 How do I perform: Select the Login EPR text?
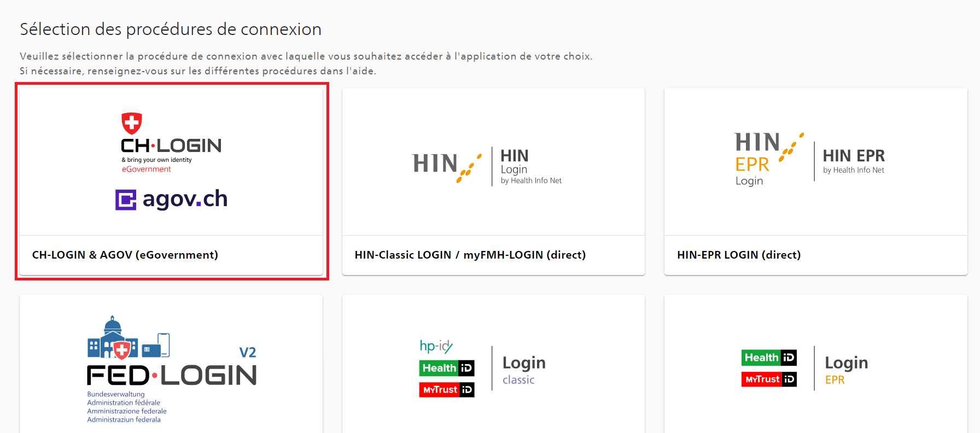click(846, 370)
